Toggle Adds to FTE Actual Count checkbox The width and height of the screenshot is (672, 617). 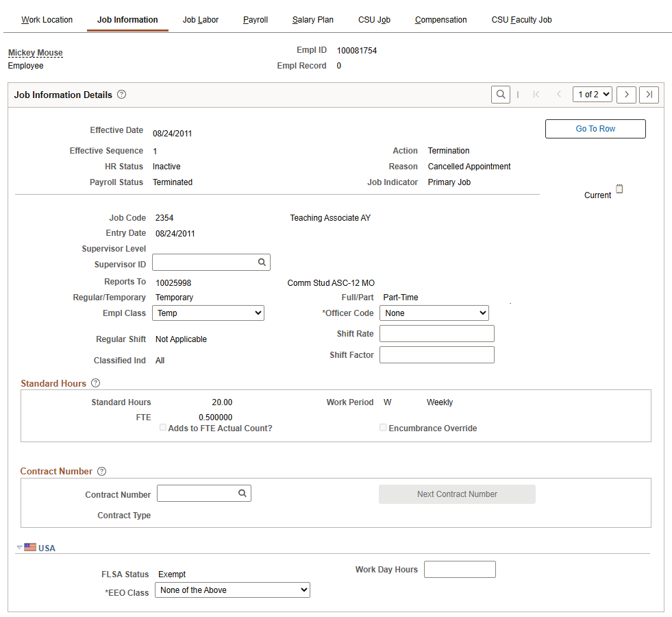tap(163, 428)
